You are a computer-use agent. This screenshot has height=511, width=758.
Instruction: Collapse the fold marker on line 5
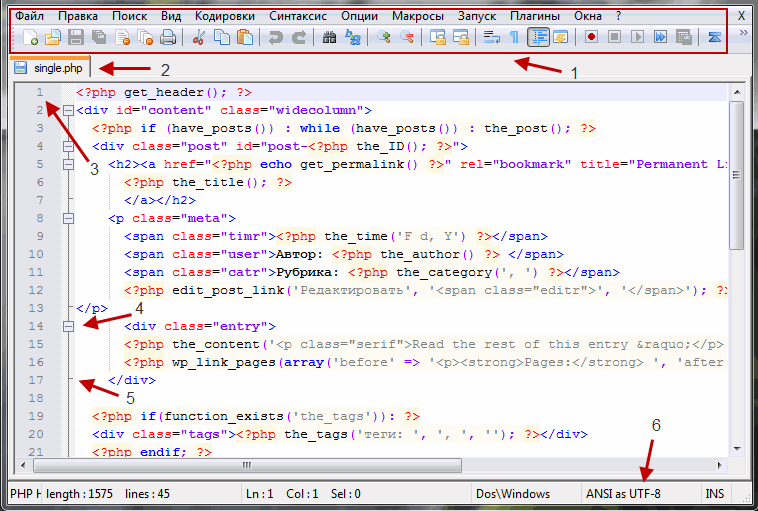69,164
